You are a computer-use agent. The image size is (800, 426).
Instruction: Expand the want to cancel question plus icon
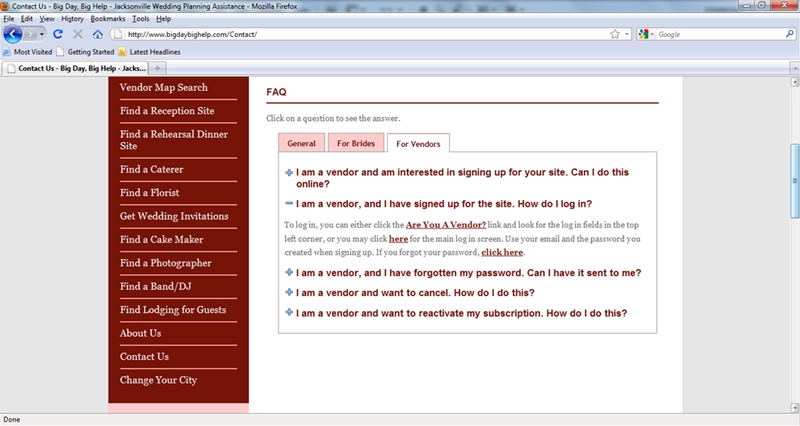pyautogui.click(x=289, y=292)
